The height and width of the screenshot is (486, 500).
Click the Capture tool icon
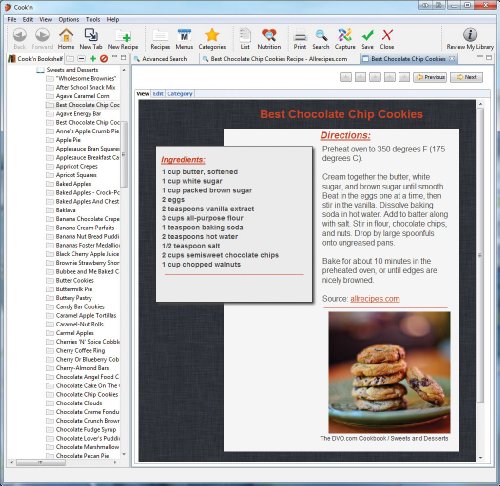[345, 39]
